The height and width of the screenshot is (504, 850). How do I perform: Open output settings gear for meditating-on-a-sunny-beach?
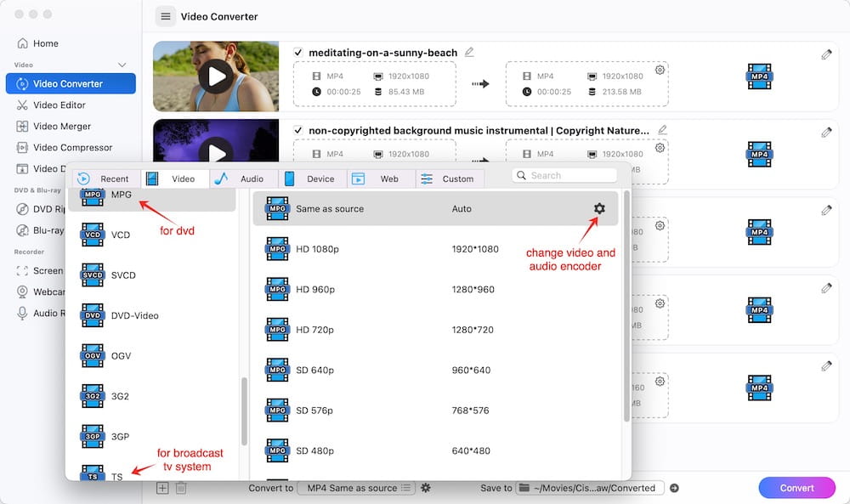(660, 70)
